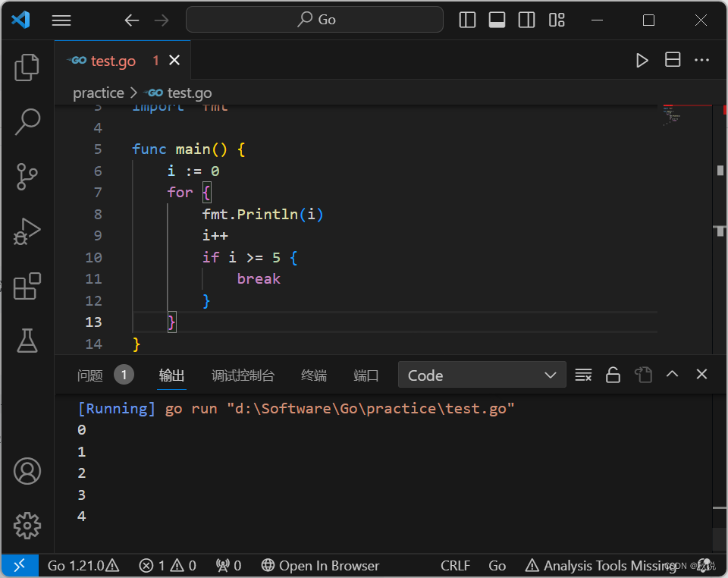This screenshot has width=728, height=578.
Task: Open the Manage gear settings
Action: coord(27,526)
